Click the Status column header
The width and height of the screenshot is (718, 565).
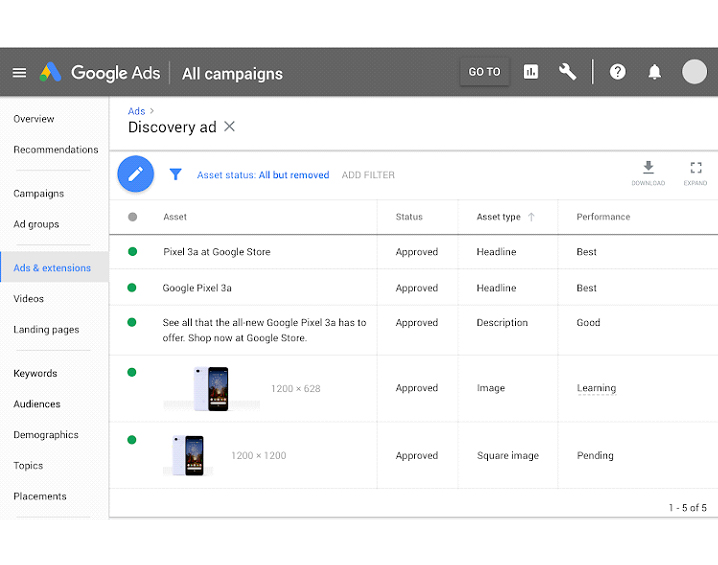[409, 217]
